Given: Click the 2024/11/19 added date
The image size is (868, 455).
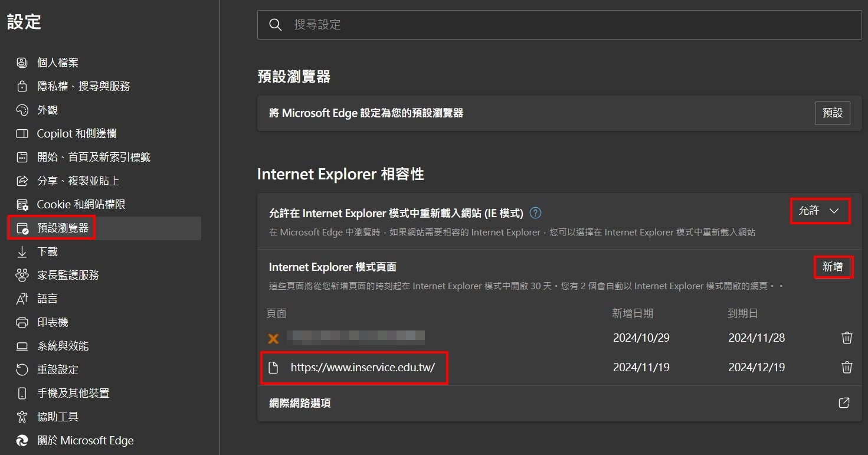Looking at the screenshot, I should tap(641, 367).
